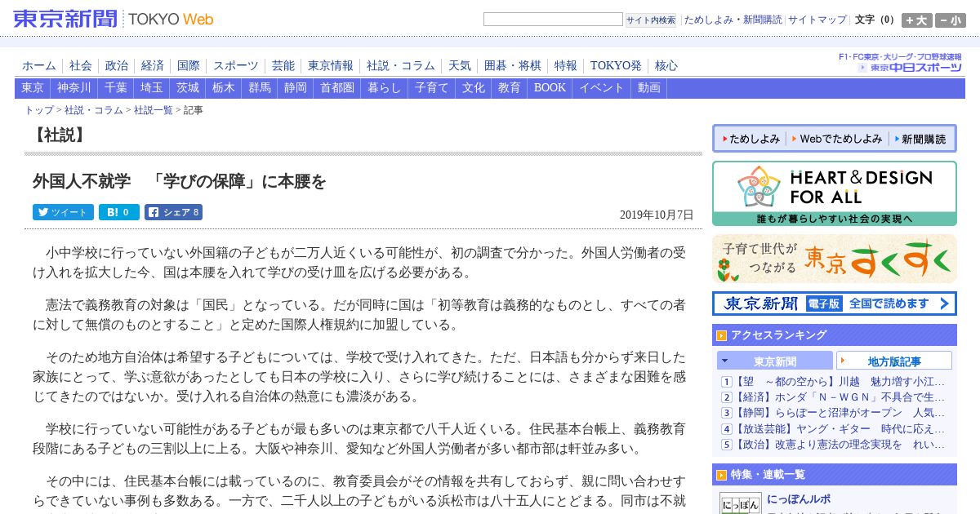Viewport: 980px width, 514px height.
Task: Open BOOK in the blue bar
Action: pyautogui.click(x=550, y=88)
